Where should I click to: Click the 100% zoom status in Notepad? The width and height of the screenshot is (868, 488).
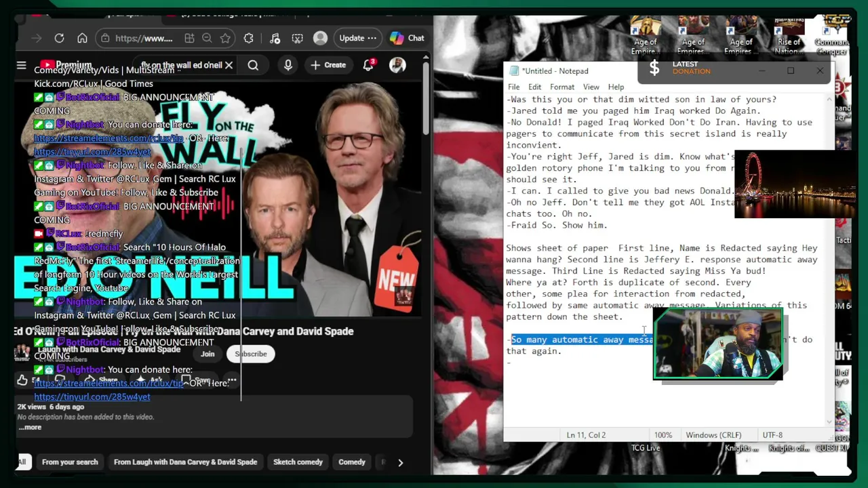pos(663,435)
